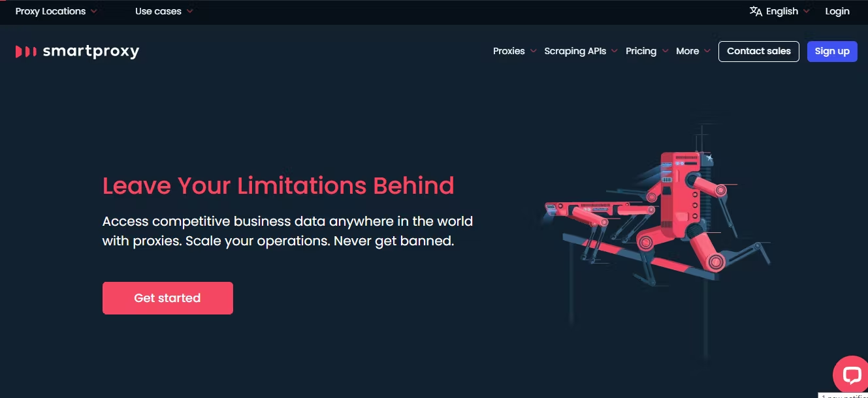
Task: Expand the Scraping APIs chevron
Action: (615, 51)
